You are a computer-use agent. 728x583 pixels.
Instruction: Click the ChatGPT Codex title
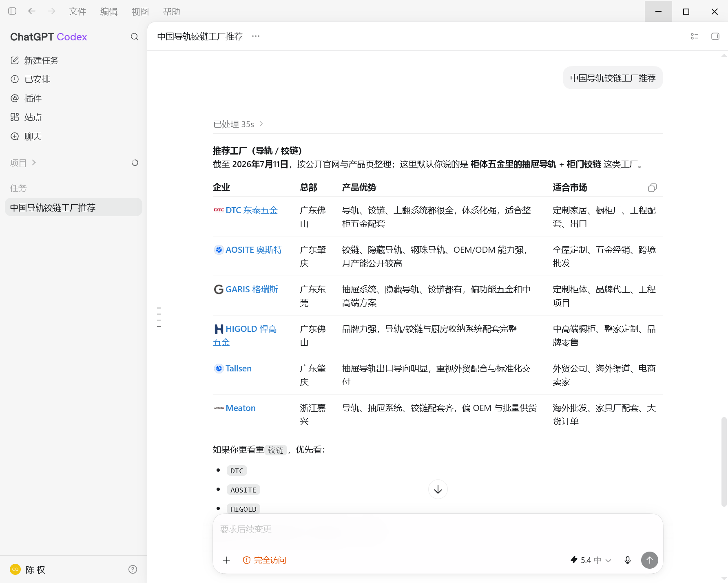pos(49,37)
